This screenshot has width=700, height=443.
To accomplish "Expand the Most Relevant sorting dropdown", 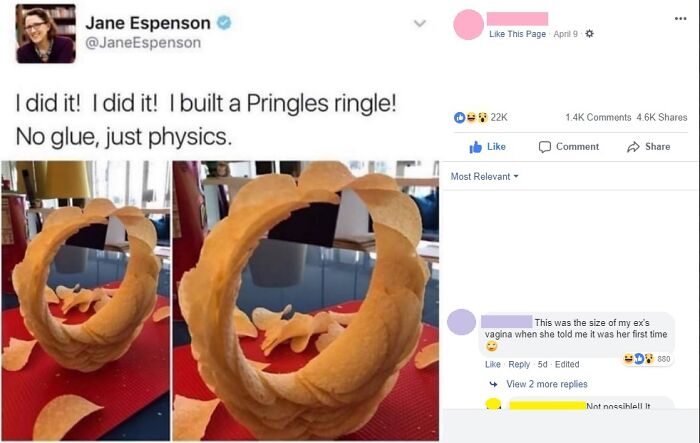I will pyautogui.click(x=485, y=176).
